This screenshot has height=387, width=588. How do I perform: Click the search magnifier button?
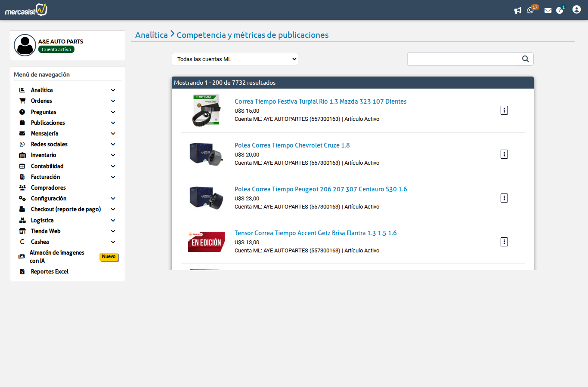point(526,59)
